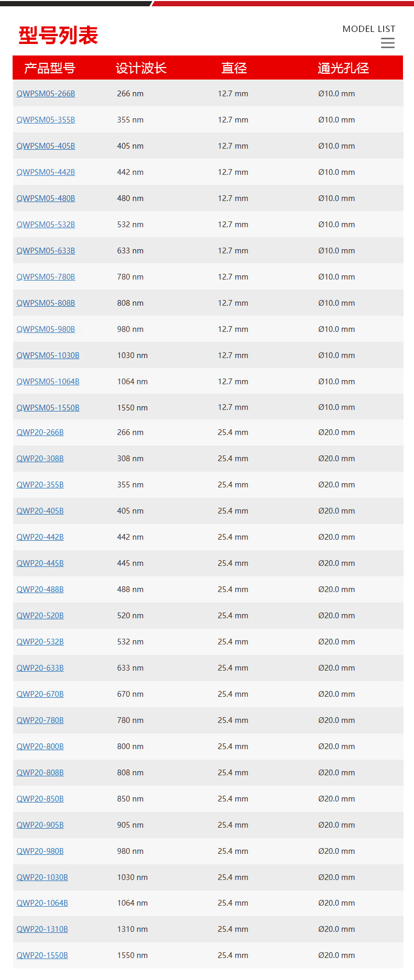Screen dimensions: 414x980
Task: Open the hamburger menu icon
Action: [x=388, y=43]
